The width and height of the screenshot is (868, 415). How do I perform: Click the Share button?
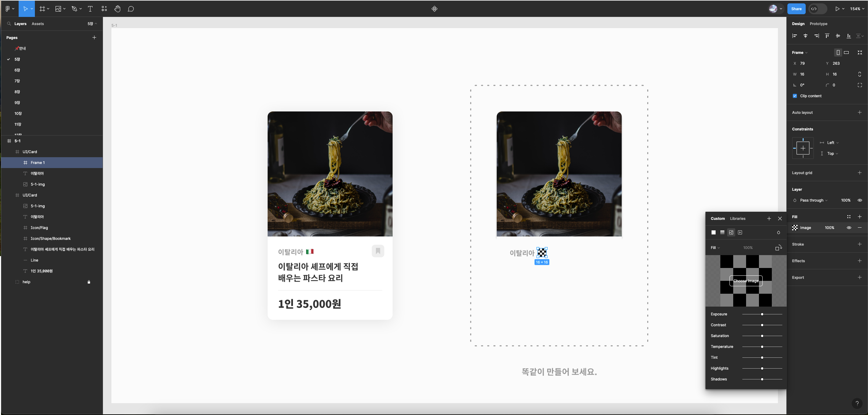tap(796, 9)
